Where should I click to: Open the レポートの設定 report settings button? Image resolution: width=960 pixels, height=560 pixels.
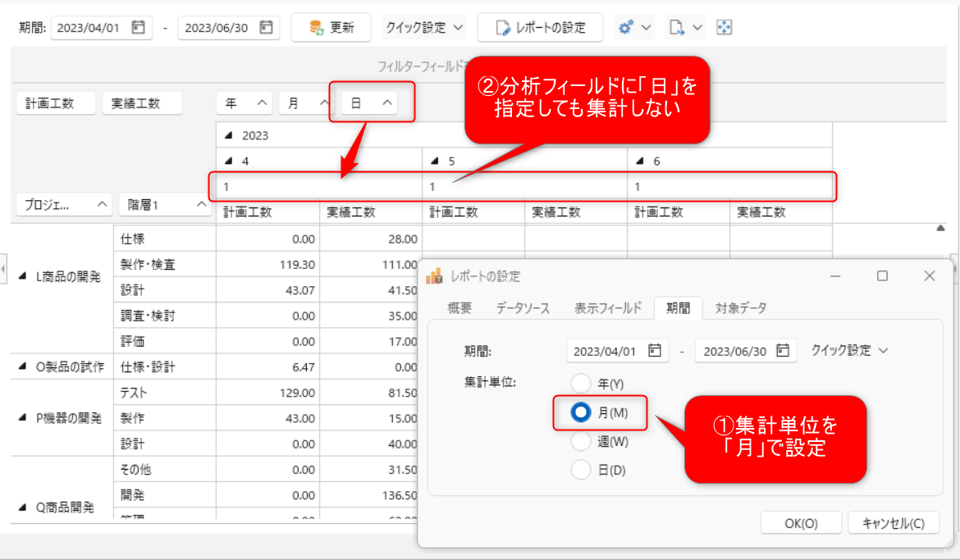541,27
